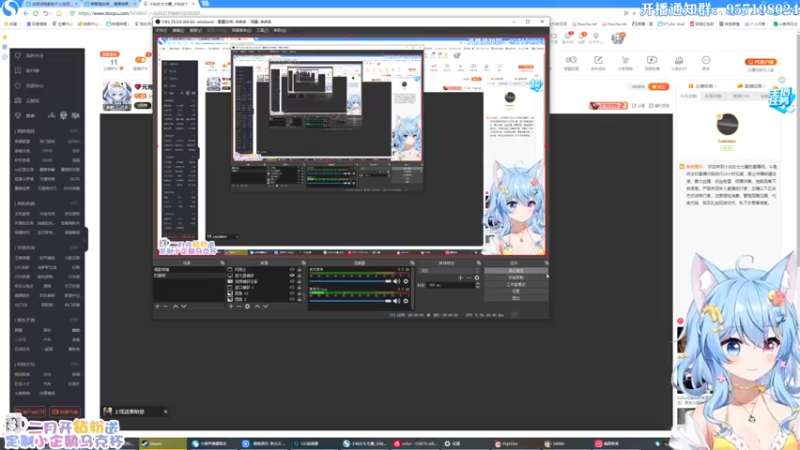The image size is (800, 450).
Task: Open the 查看 menu in OBS
Action: [195, 31]
